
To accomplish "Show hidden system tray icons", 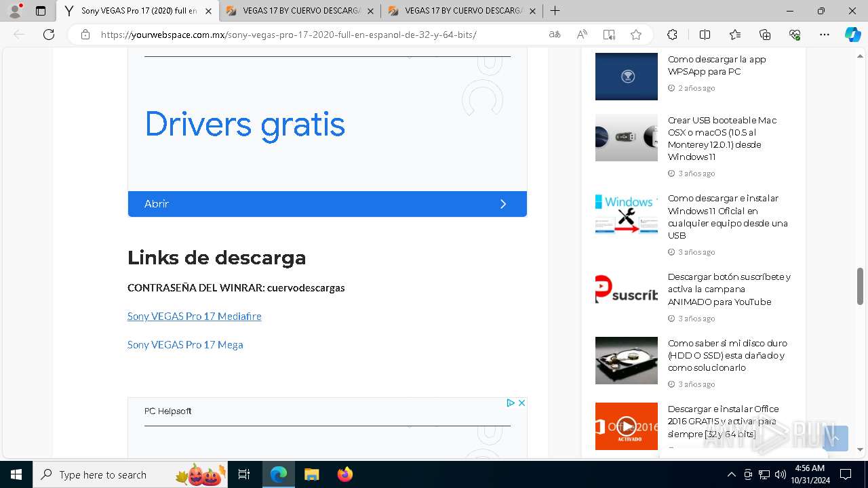I will [x=731, y=474].
